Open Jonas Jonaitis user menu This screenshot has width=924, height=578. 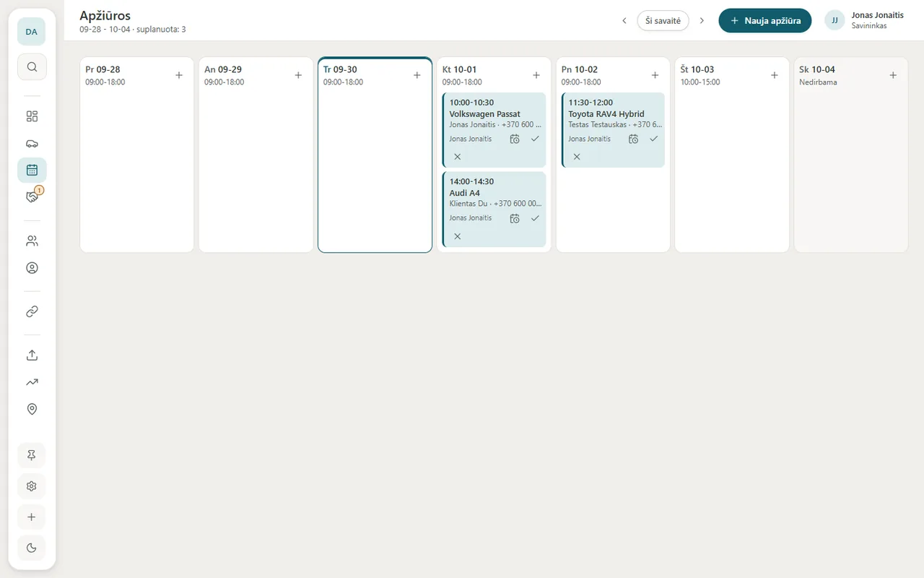click(x=866, y=20)
